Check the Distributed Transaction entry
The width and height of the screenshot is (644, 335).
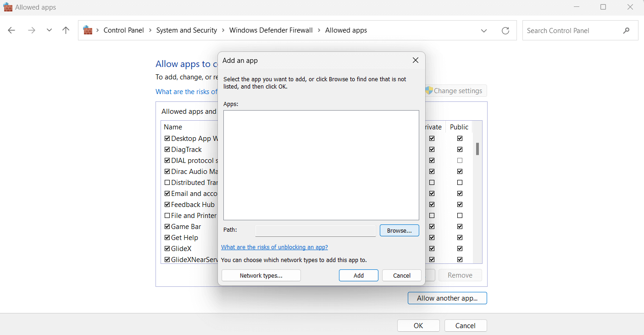[x=167, y=182]
